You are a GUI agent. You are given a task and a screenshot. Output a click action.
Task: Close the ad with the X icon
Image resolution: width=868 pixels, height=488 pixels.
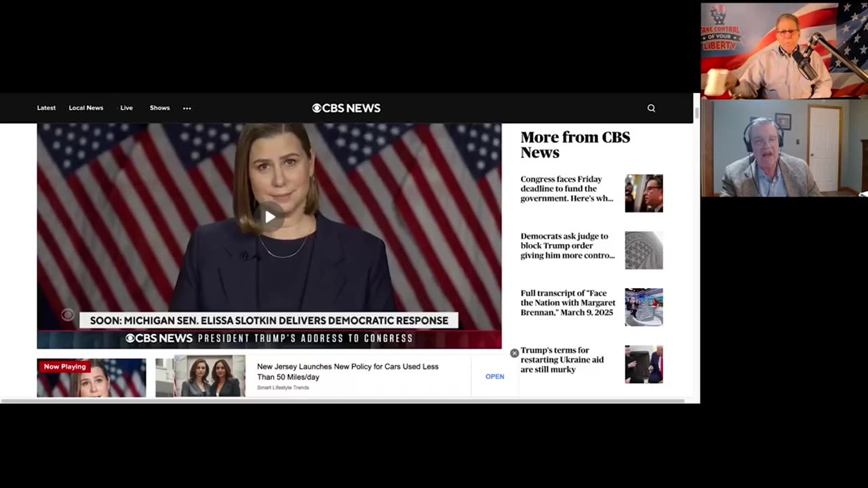(514, 353)
